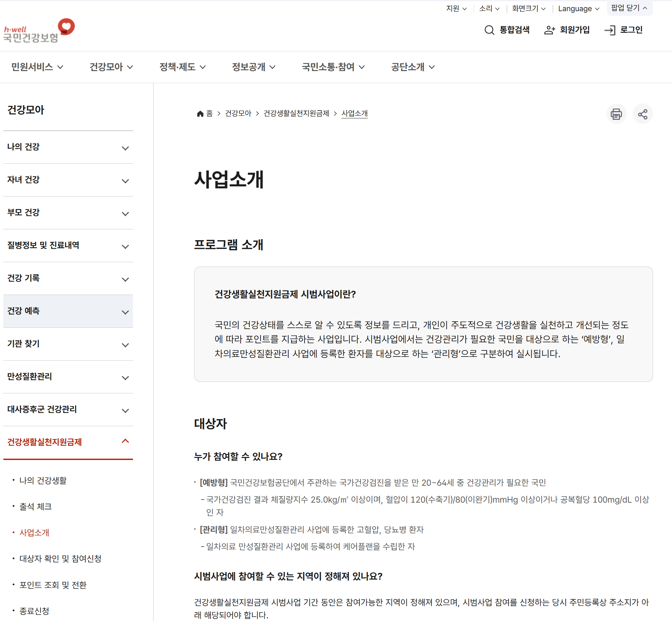Expand the 만성질환관리 sidebar section
The width and height of the screenshot is (672, 621).
click(x=125, y=378)
